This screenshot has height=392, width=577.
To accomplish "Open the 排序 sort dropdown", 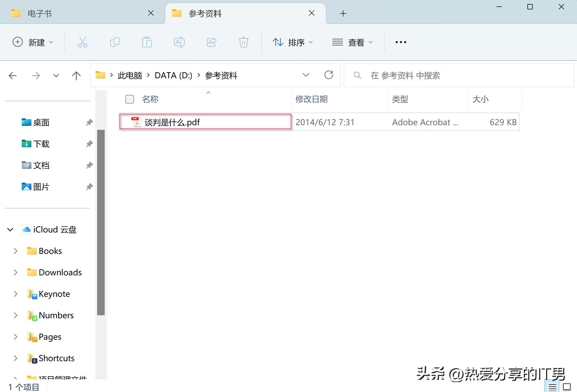I will click(293, 42).
